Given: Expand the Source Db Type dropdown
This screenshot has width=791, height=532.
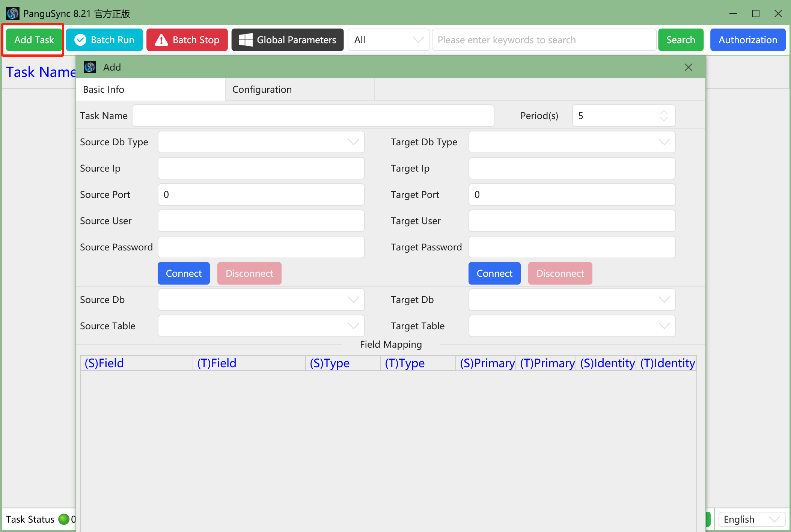Looking at the screenshot, I should point(261,142).
